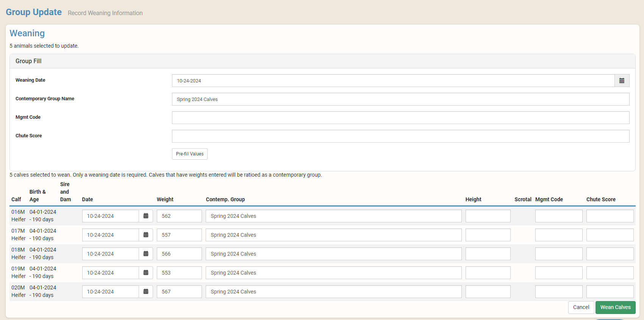This screenshot has height=320, width=644.
Task: Click the Weight column header
Action: (165, 199)
